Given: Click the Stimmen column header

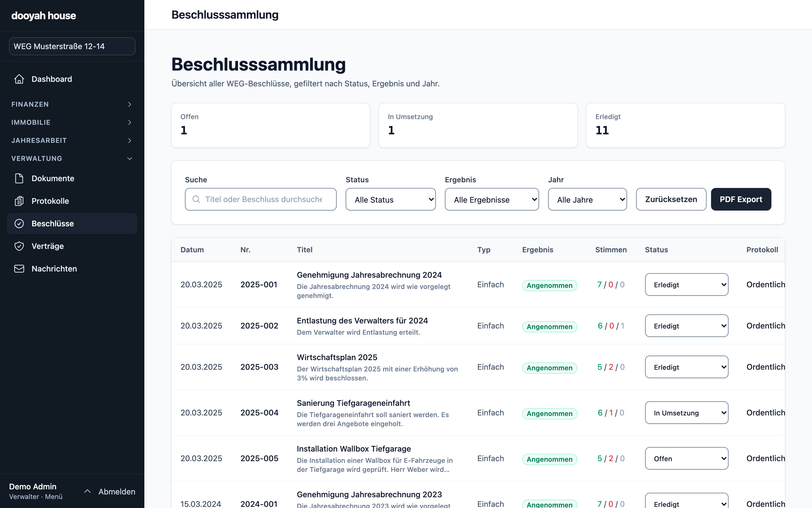Looking at the screenshot, I should coord(611,250).
